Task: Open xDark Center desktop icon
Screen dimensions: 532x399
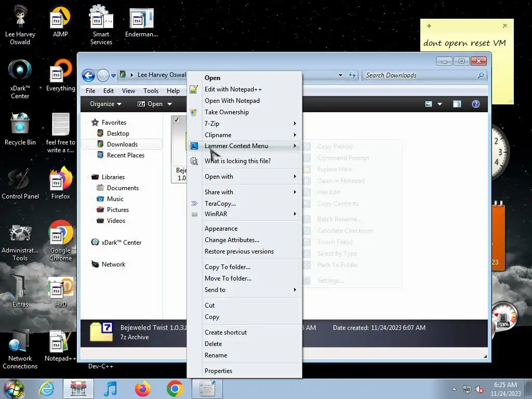Action: point(20,79)
